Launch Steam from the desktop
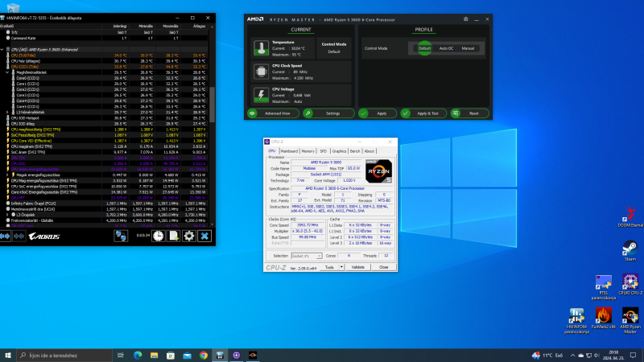 tap(630, 249)
